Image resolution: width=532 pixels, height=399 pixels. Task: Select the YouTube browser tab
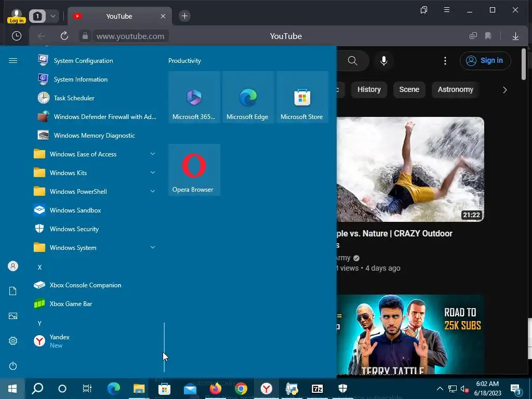coord(120,16)
